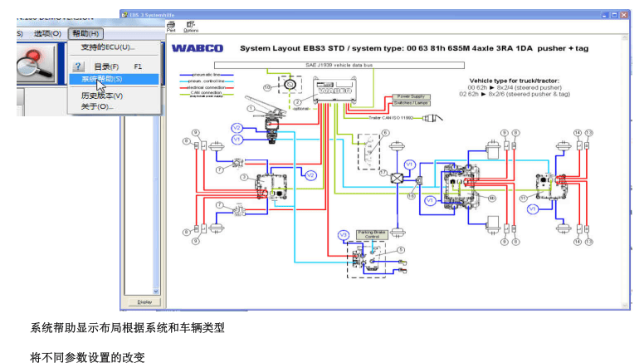Click the Power Supply label box
This screenshot has height=363, width=644.
411,96
